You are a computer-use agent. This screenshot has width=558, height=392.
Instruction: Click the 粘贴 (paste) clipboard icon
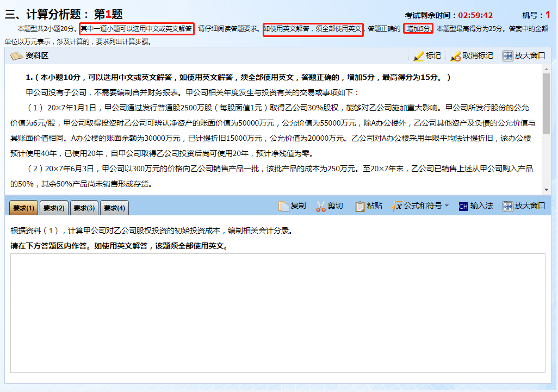360,206
